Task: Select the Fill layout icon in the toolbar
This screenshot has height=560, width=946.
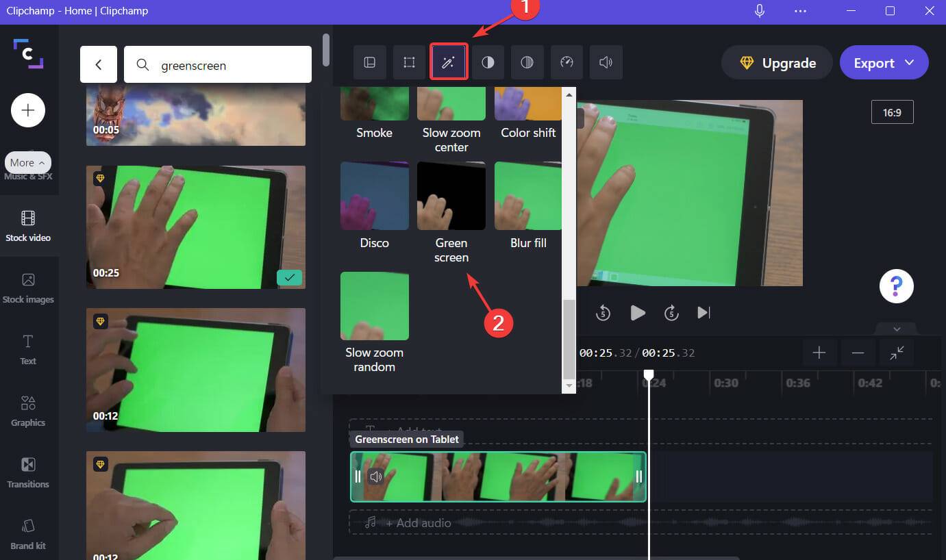Action: point(370,62)
